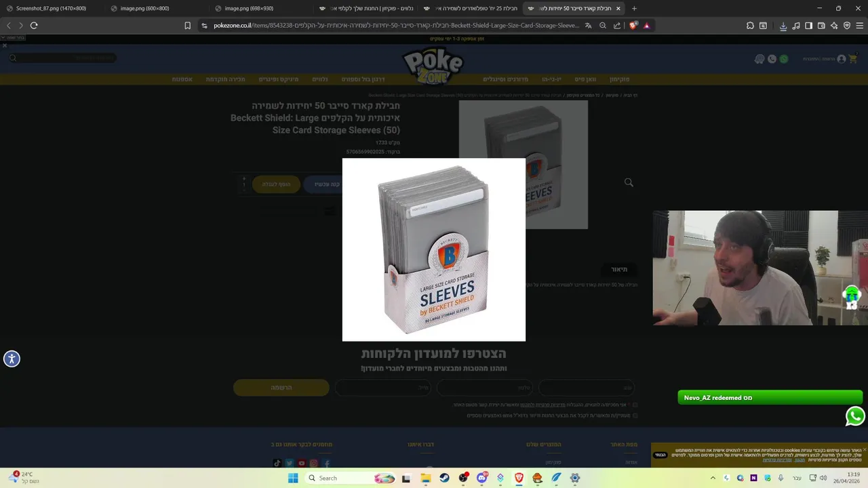Viewport: 868px width, 488px height.
Task: Open the Brave wallet icon
Action: pyautogui.click(x=821, y=26)
